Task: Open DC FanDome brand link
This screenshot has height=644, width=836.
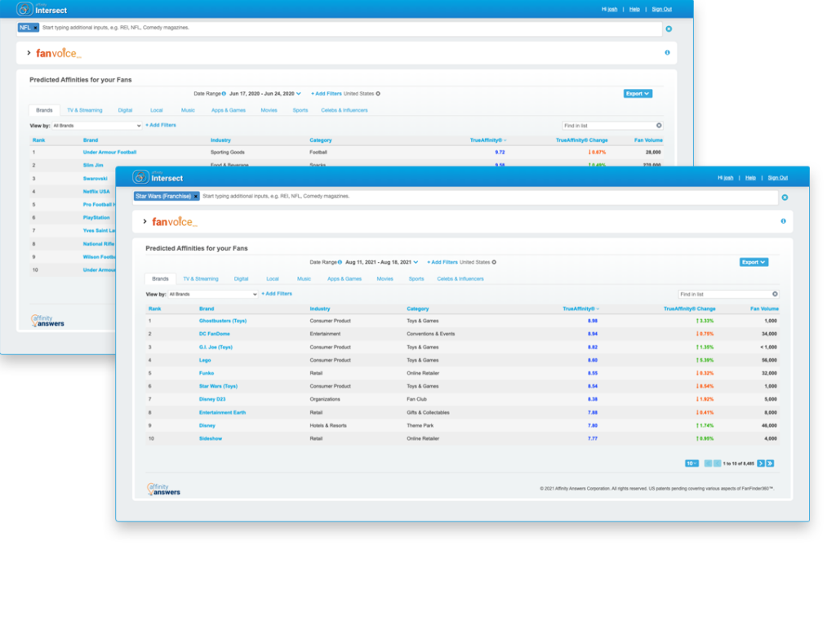Action: click(215, 334)
